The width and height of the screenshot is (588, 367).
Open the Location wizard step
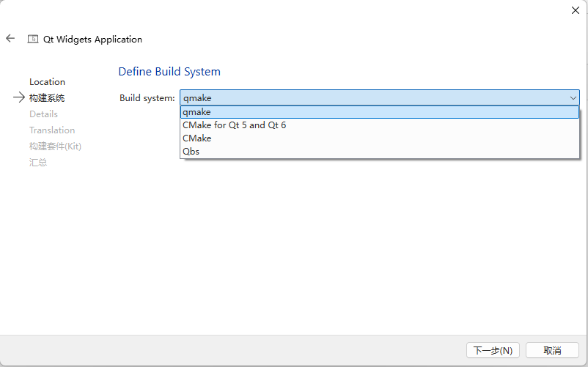[x=47, y=81]
